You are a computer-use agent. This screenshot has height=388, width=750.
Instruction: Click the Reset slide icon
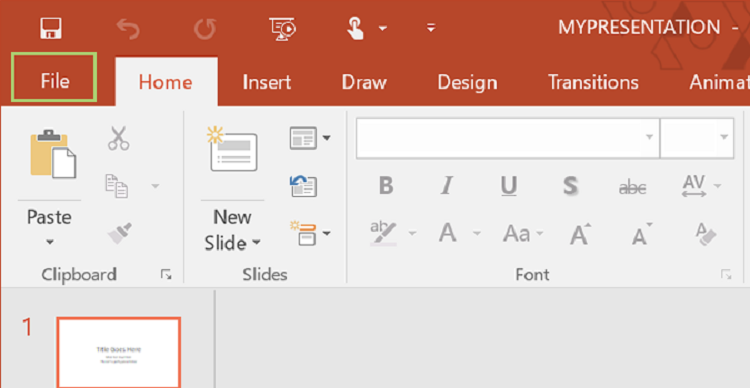(x=303, y=186)
